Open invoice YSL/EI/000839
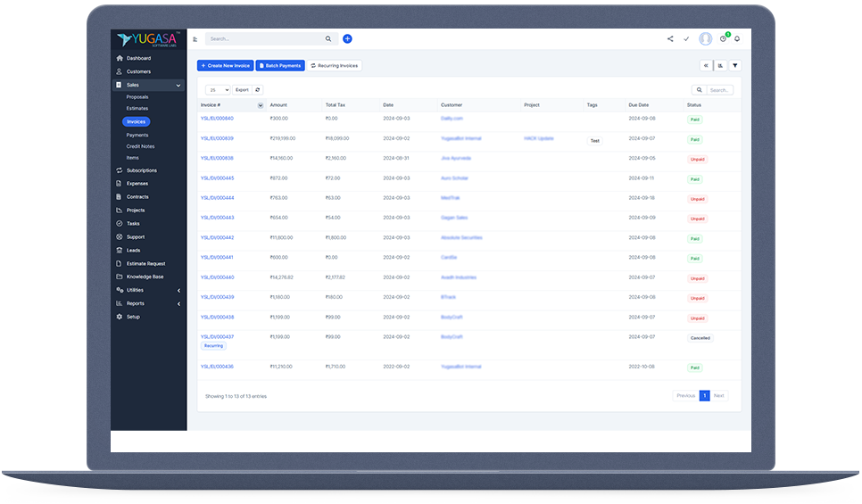This screenshot has height=504, width=862. pos(217,138)
